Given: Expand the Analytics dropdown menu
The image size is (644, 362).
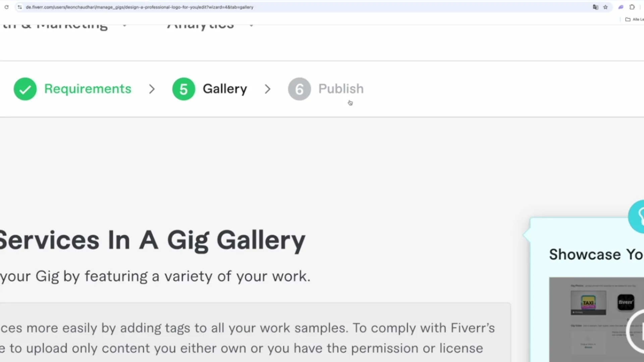Looking at the screenshot, I should [252, 25].
